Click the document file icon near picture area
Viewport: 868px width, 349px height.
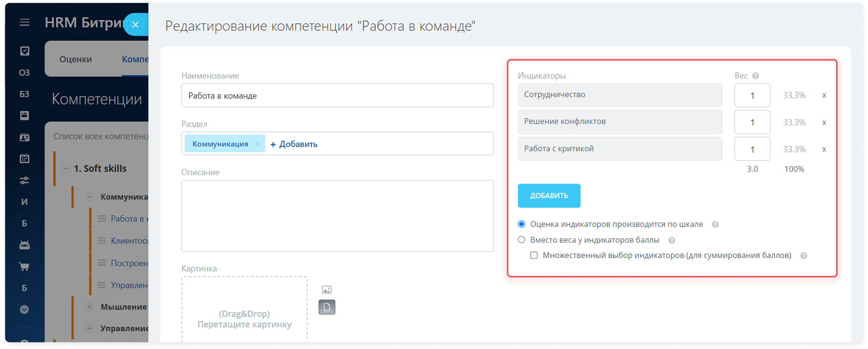tap(327, 307)
